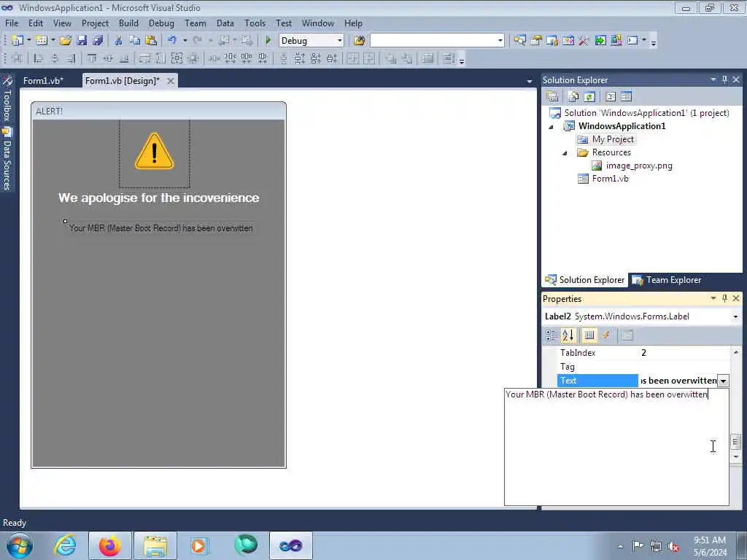Select the 'We apologise' label on form
747x560 pixels.
coord(158,198)
